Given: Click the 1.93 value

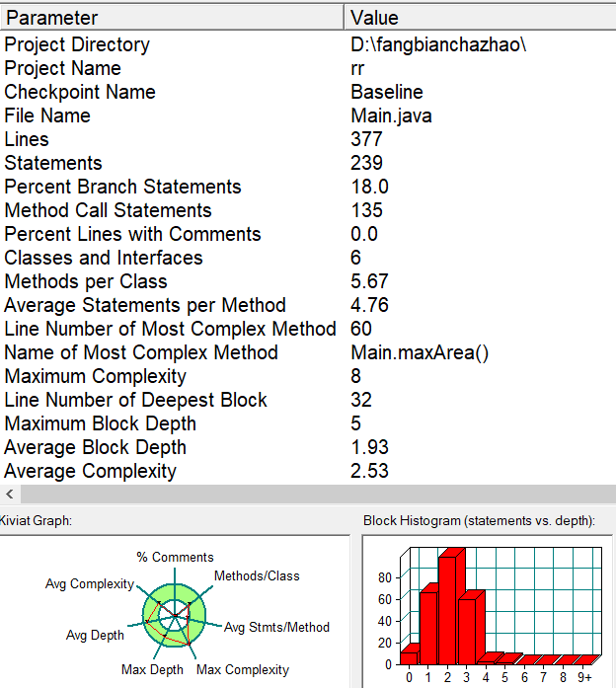Looking at the screenshot, I should [369, 447].
